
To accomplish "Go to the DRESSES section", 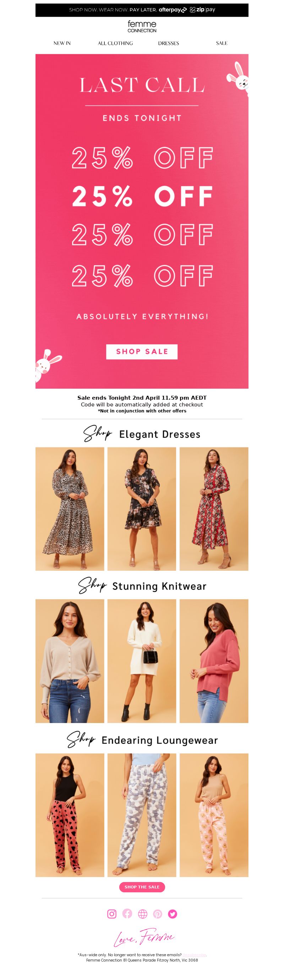I will (169, 43).
